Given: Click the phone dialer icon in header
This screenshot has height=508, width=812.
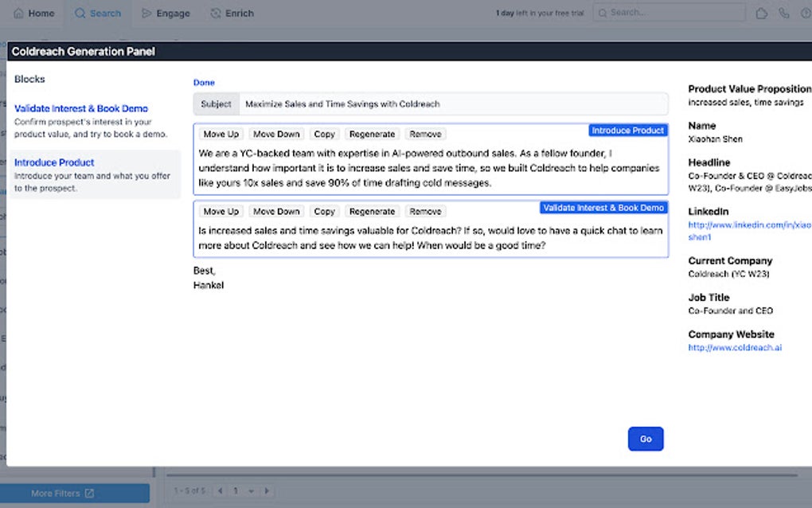Looking at the screenshot, I should pos(784,13).
